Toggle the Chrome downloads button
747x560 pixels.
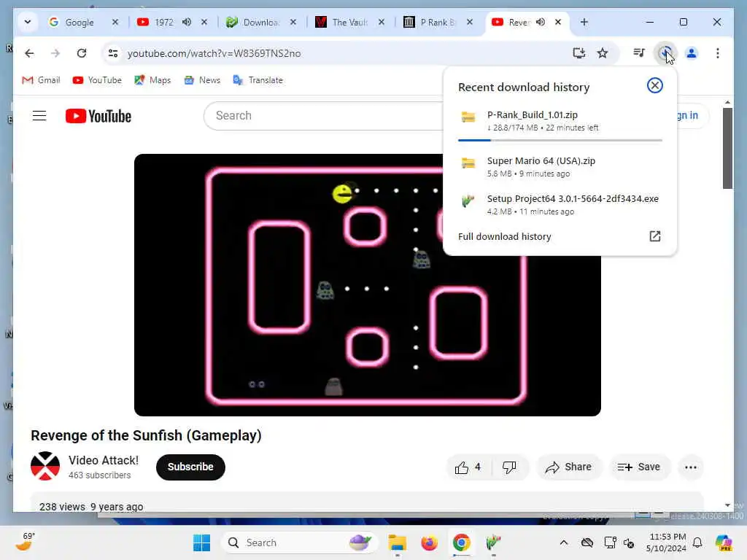tap(665, 53)
